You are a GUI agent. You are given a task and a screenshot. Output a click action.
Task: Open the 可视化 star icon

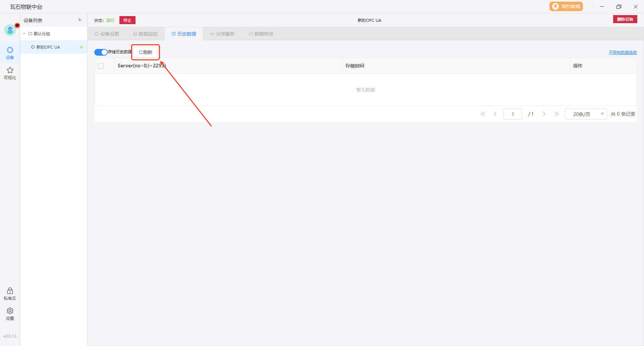[x=10, y=73]
